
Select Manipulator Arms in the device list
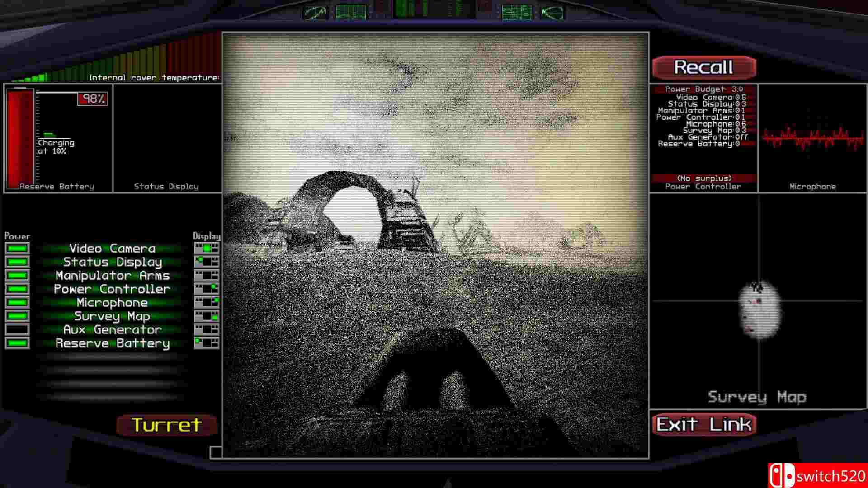tap(112, 276)
